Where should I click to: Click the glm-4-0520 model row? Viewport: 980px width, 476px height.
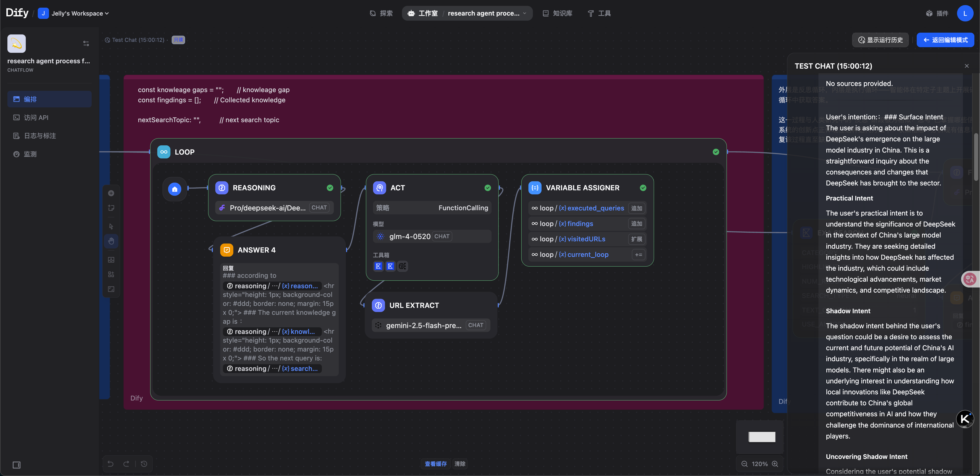[432, 236]
